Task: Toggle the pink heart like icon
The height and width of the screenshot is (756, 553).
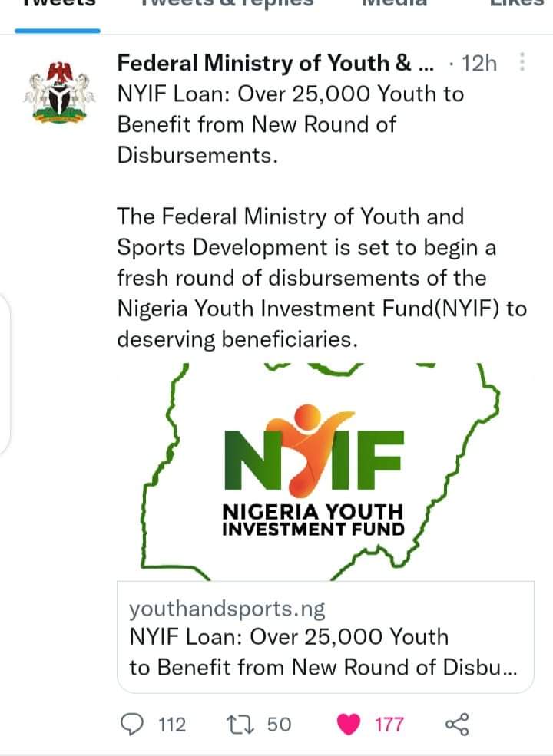Action: (x=349, y=725)
